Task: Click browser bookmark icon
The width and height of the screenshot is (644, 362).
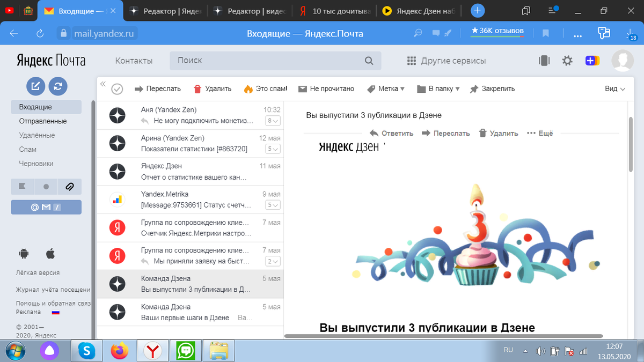Action: (x=546, y=33)
